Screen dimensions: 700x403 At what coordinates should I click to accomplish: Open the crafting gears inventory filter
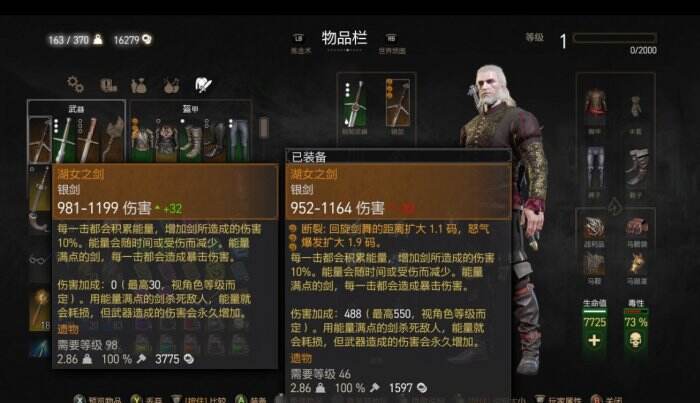click(x=75, y=84)
